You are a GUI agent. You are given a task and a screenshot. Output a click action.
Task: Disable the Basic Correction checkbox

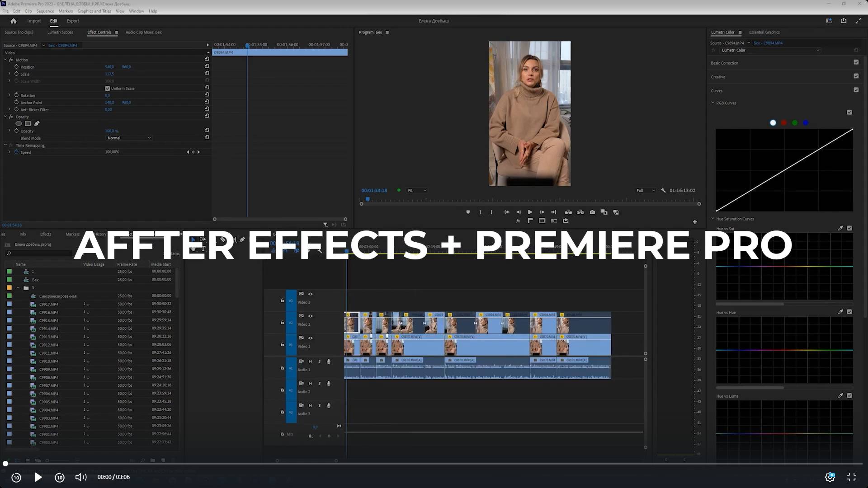(x=856, y=62)
